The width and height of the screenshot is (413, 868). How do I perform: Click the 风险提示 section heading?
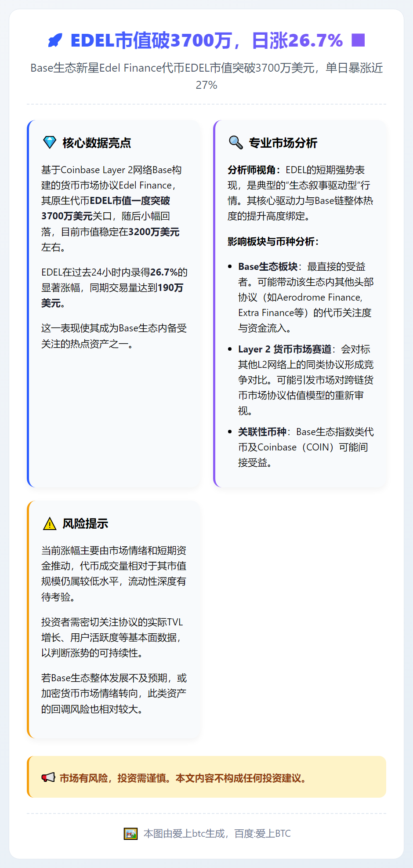click(x=85, y=523)
